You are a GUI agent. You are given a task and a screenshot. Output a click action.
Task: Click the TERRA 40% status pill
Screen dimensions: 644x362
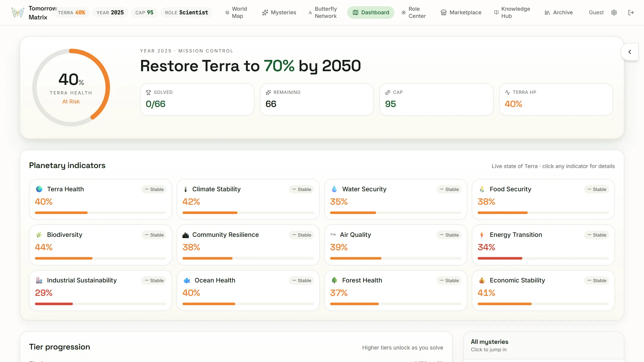pos(72,13)
